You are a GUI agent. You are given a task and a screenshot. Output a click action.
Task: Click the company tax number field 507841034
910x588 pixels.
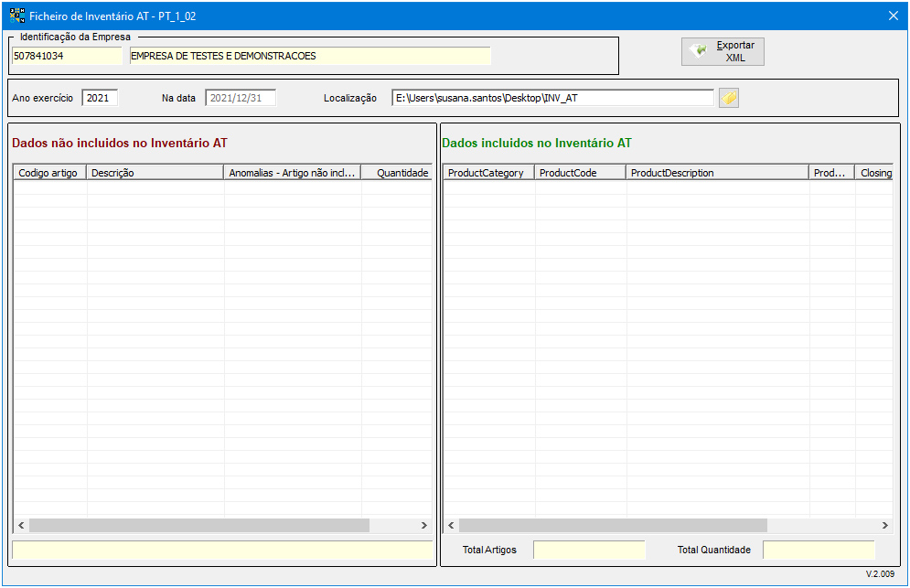[66, 56]
